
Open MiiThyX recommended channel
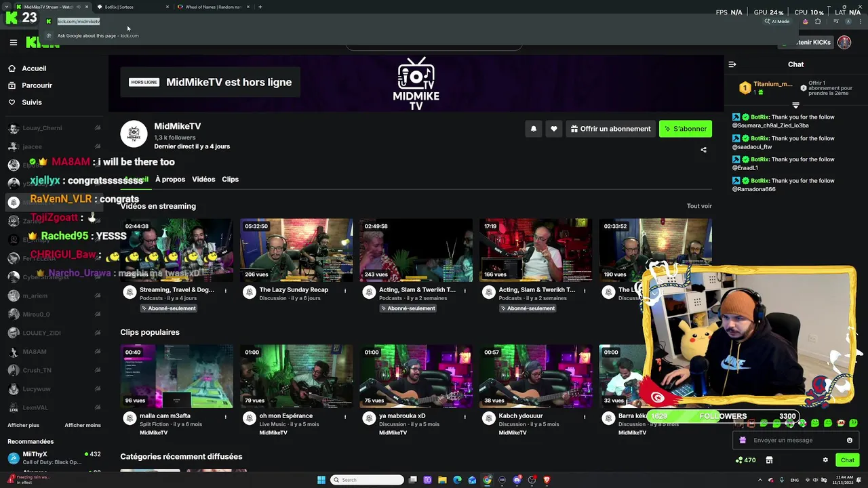pyautogui.click(x=54, y=457)
